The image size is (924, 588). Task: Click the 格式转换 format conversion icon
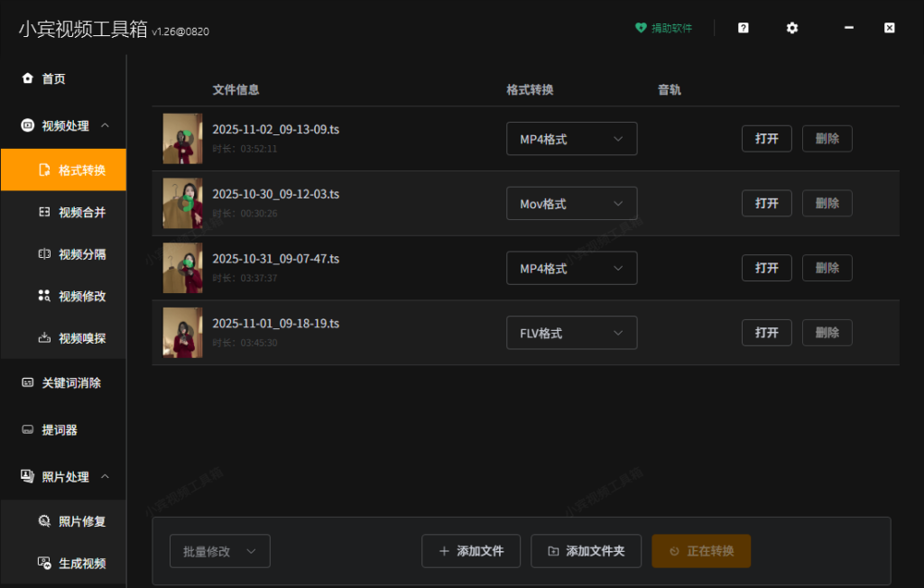point(43,169)
